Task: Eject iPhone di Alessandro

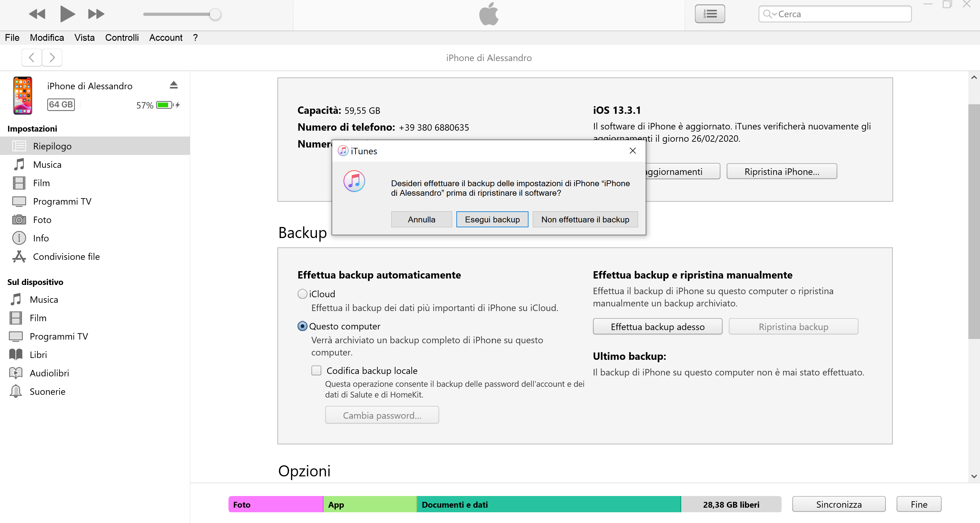Action: tap(174, 85)
